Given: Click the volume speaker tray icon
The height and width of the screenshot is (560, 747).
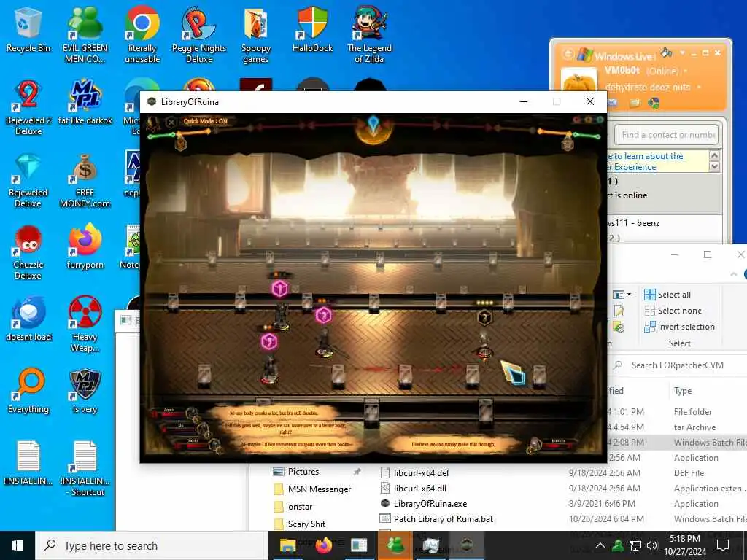Looking at the screenshot, I should [651, 545].
